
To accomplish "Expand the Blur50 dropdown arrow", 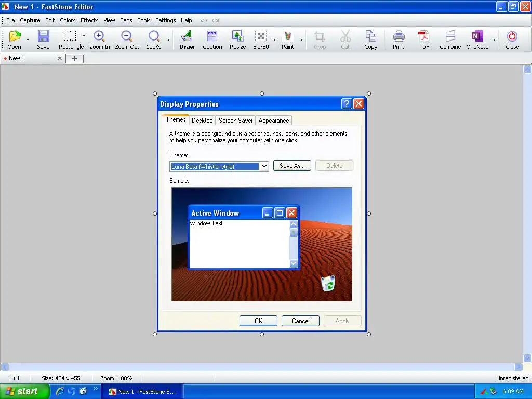I will [x=274, y=39].
